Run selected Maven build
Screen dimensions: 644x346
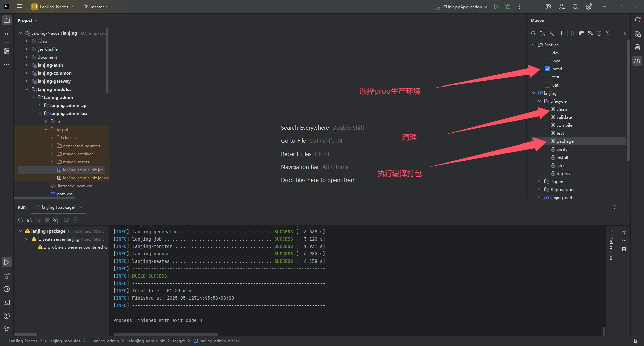point(573,33)
